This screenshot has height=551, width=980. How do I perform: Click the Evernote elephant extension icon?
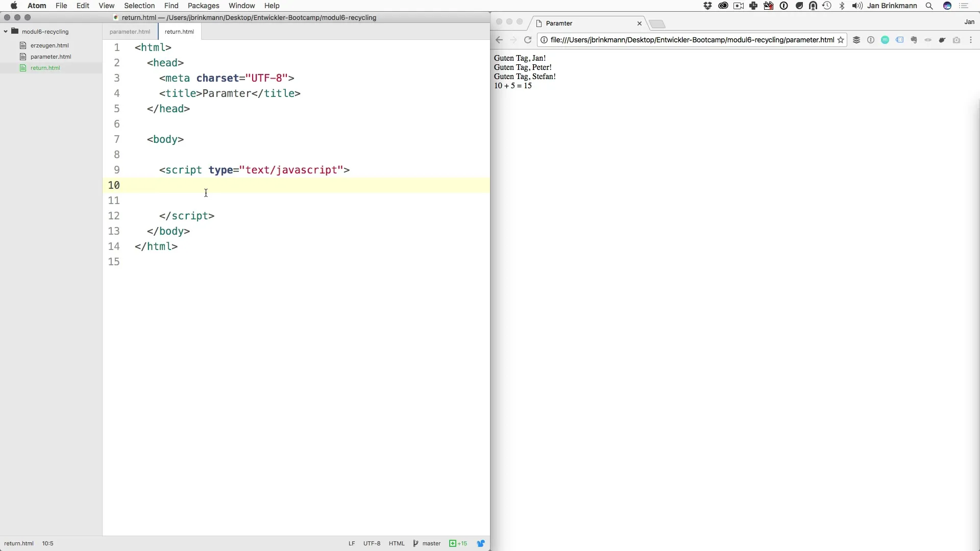pos(914,40)
